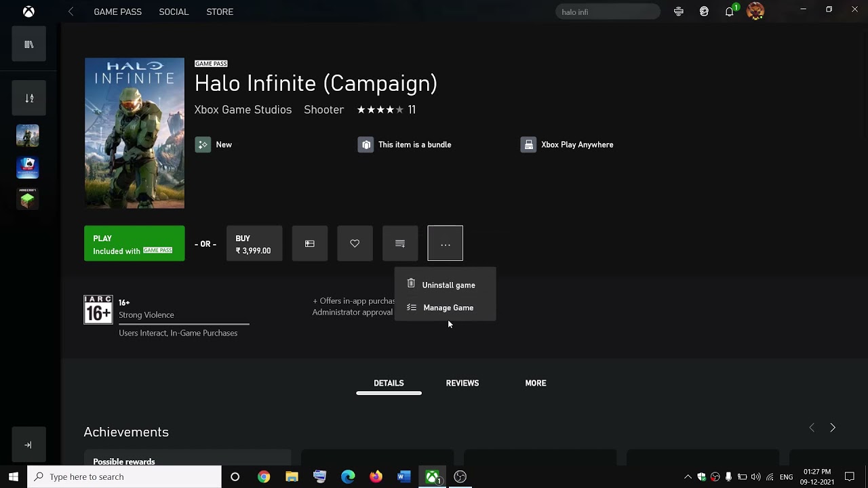The image size is (868, 488).
Task: Click the add to queue list icon
Action: (x=400, y=243)
